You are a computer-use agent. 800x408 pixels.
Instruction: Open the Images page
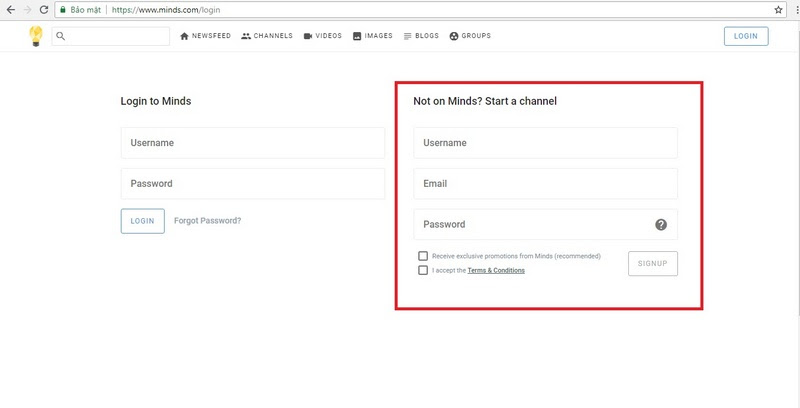tap(372, 36)
